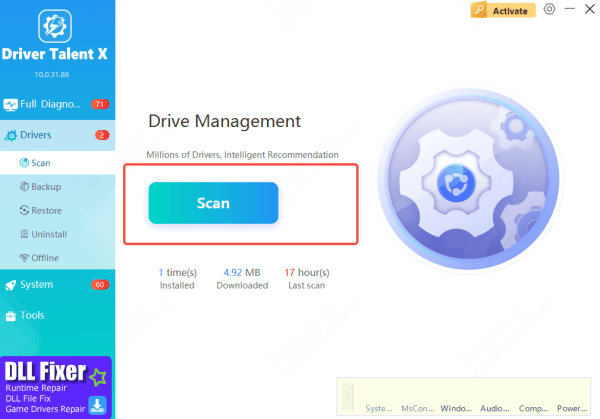Start the driver Scan
The width and height of the screenshot is (600, 419).
point(213,203)
